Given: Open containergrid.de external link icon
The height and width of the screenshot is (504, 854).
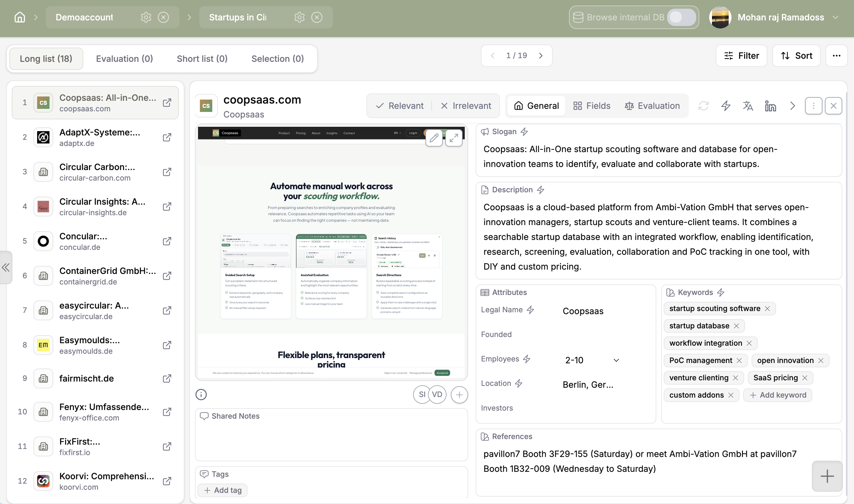Looking at the screenshot, I should click(x=167, y=276).
